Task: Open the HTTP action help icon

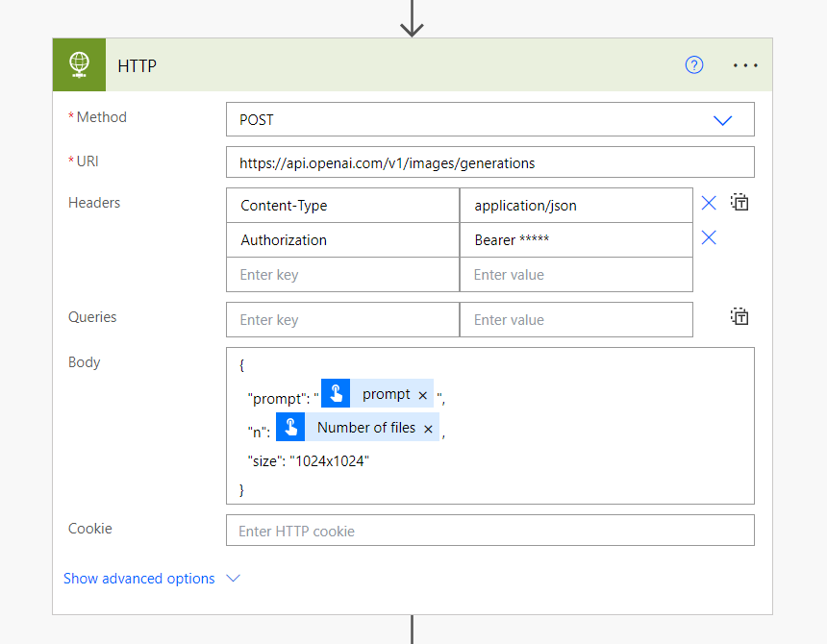Action: click(x=694, y=65)
